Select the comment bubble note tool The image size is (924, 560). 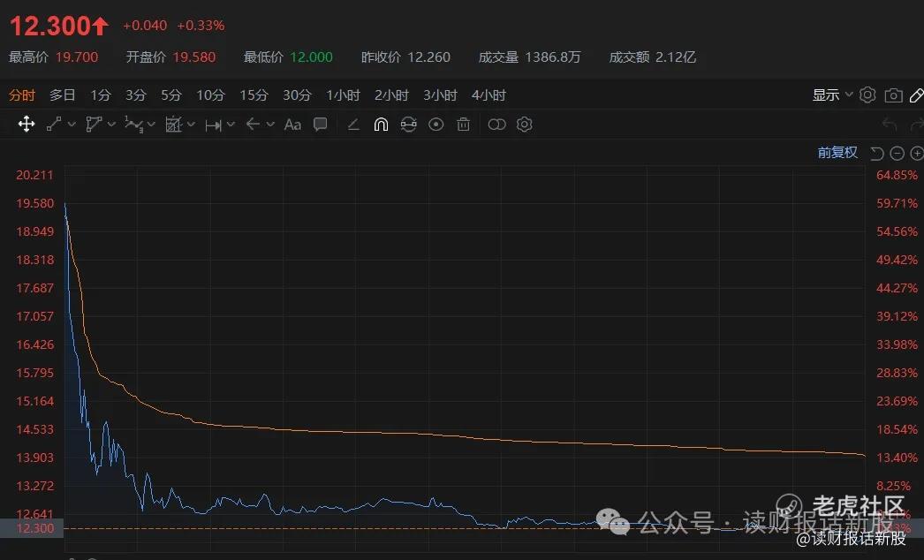coord(320,124)
